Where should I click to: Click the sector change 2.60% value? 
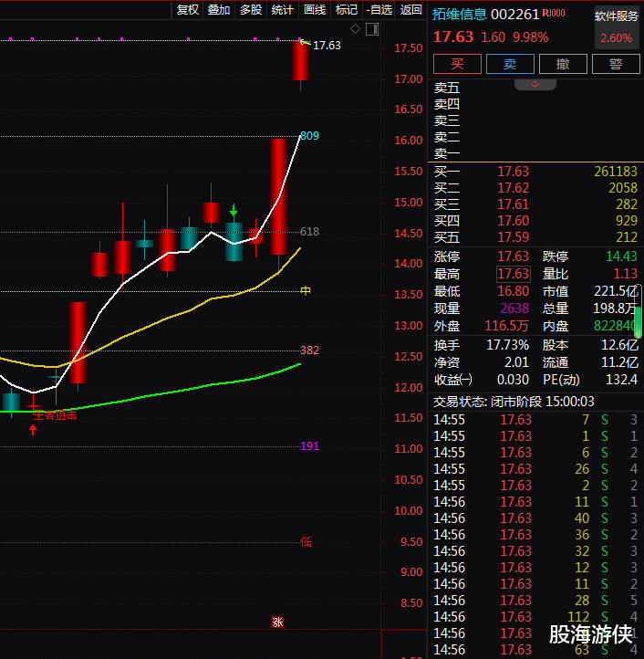617,38
